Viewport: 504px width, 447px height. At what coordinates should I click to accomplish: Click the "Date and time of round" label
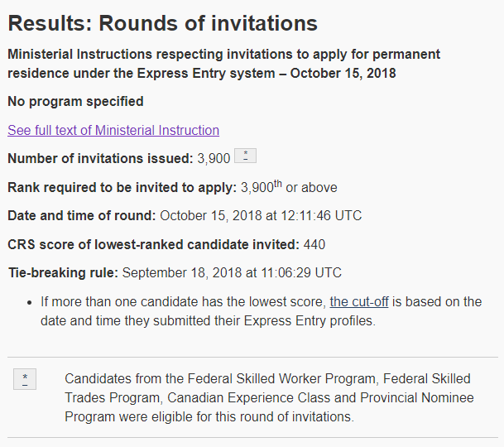coord(81,216)
